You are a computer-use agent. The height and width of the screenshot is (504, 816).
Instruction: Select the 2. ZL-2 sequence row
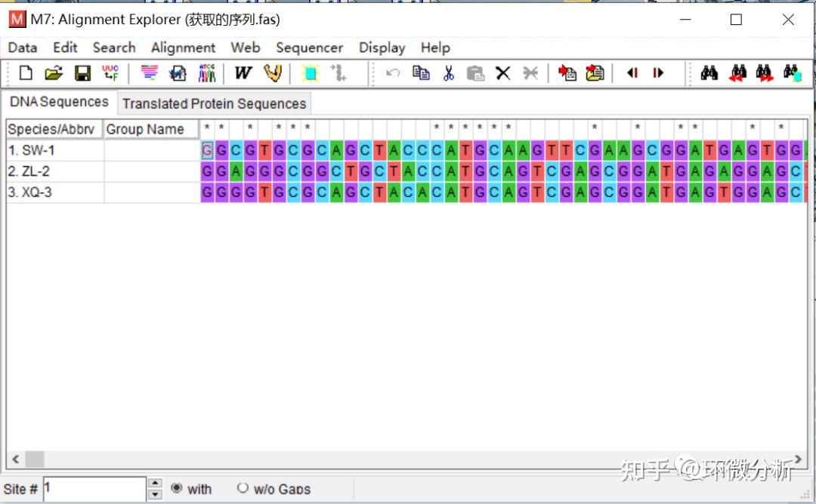coord(55,172)
